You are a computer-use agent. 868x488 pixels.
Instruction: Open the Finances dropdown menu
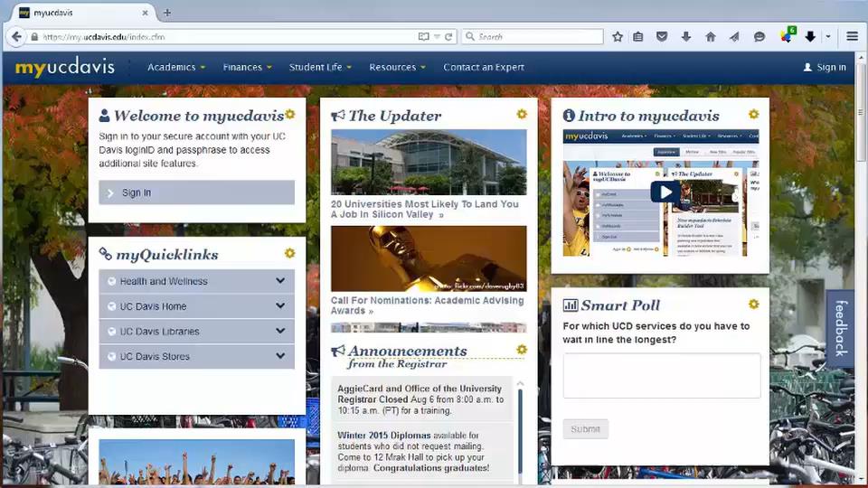pyautogui.click(x=247, y=67)
